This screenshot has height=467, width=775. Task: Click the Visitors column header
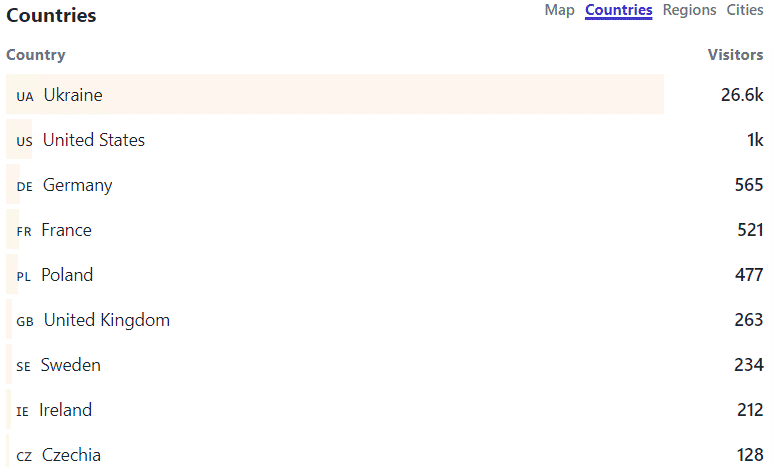[x=735, y=54]
